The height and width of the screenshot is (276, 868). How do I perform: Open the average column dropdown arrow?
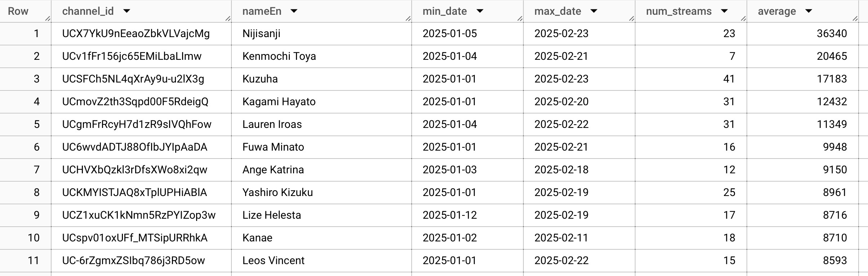click(x=809, y=11)
